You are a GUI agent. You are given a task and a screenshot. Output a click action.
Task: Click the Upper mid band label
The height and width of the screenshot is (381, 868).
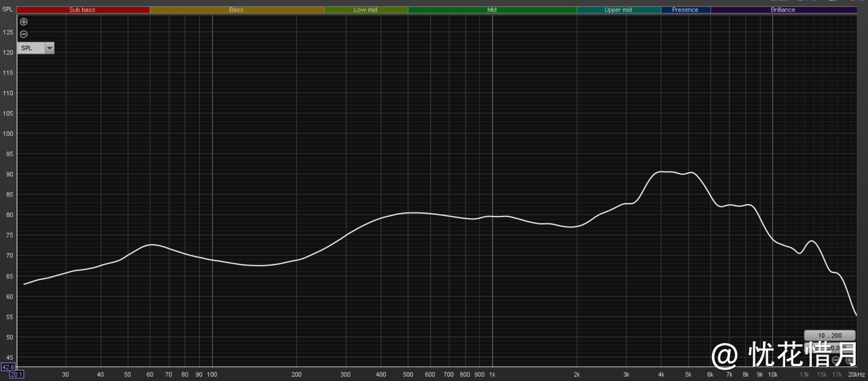[618, 10]
